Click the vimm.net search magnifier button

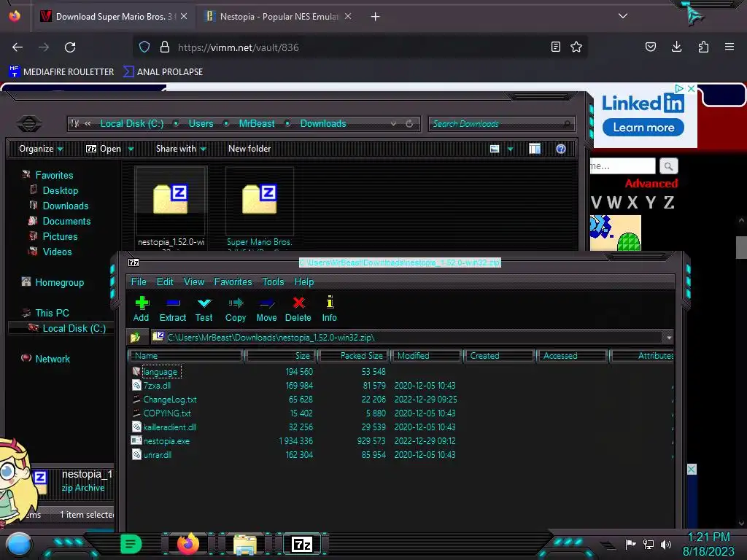[668, 166]
